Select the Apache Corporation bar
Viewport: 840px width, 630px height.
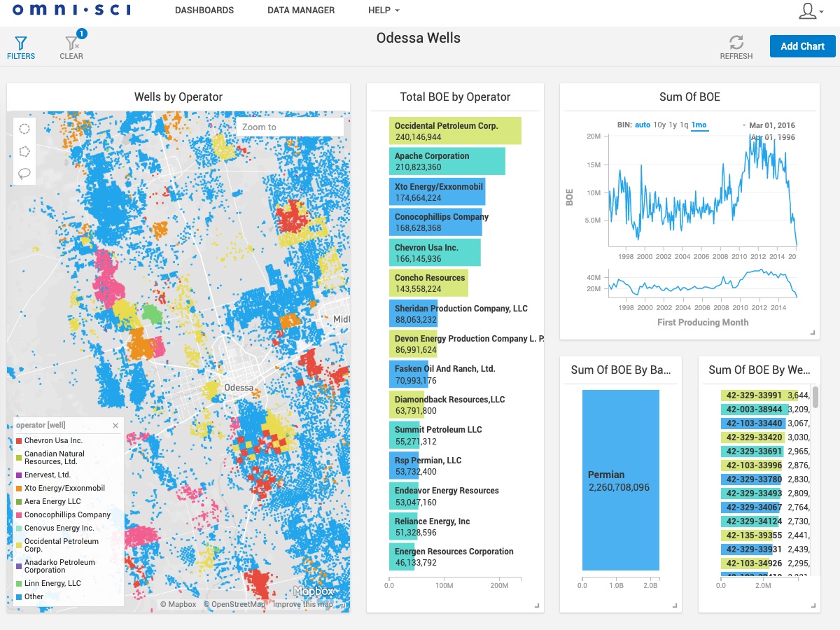pyautogui.click(x=447, y=161)
